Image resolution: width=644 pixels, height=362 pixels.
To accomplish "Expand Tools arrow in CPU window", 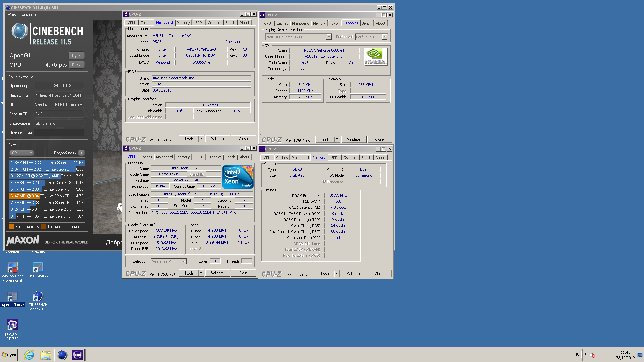I will [201, 273].
